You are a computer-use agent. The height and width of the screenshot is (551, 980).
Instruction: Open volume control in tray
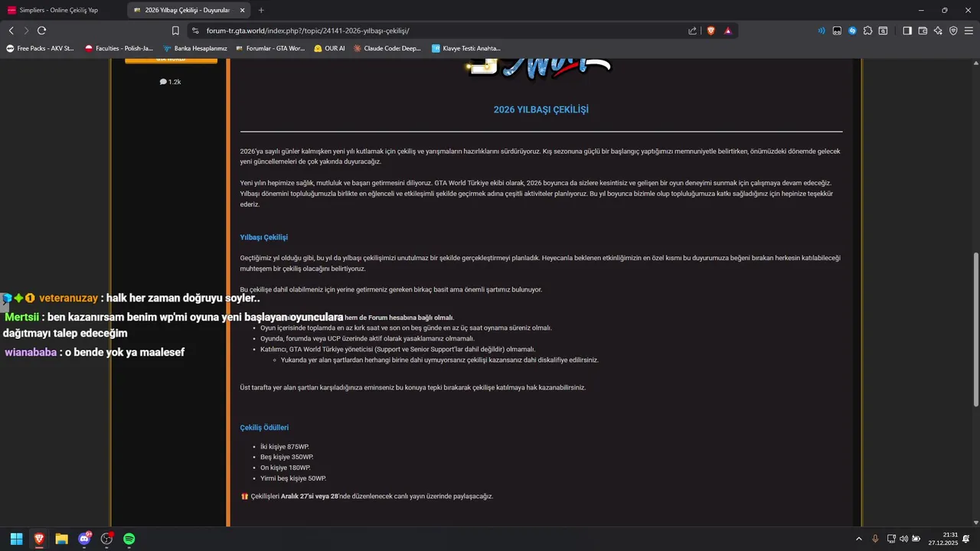pos(903,539)
